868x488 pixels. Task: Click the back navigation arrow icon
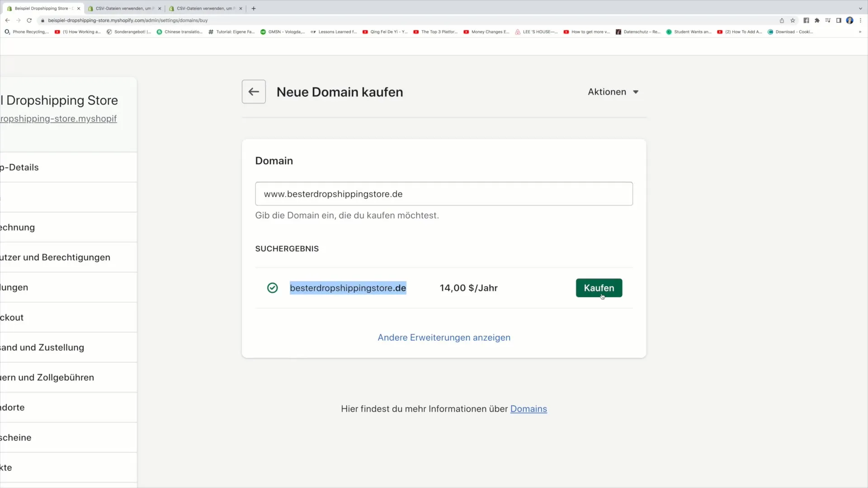click(x=253, y=91)
